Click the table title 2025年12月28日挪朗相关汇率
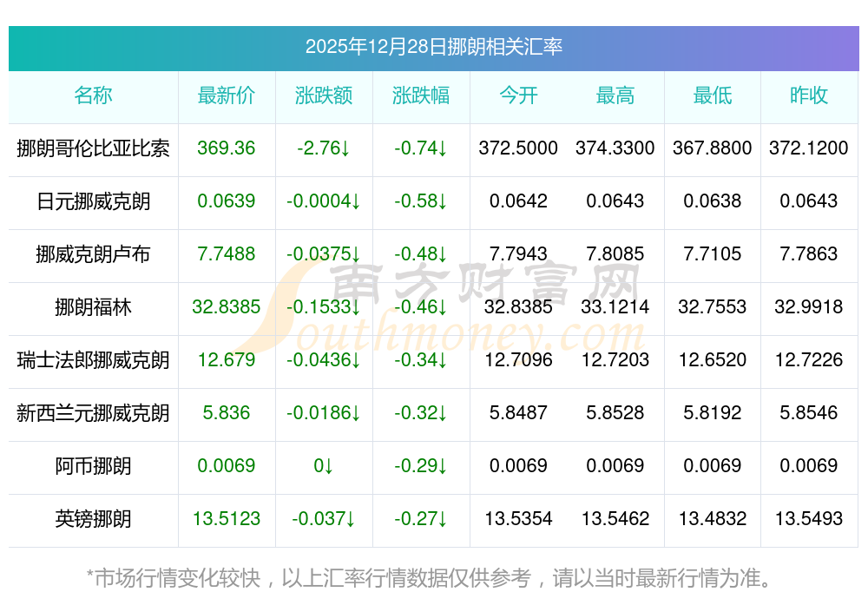Viewport: 868px width, 605px height. coord(434,49)
